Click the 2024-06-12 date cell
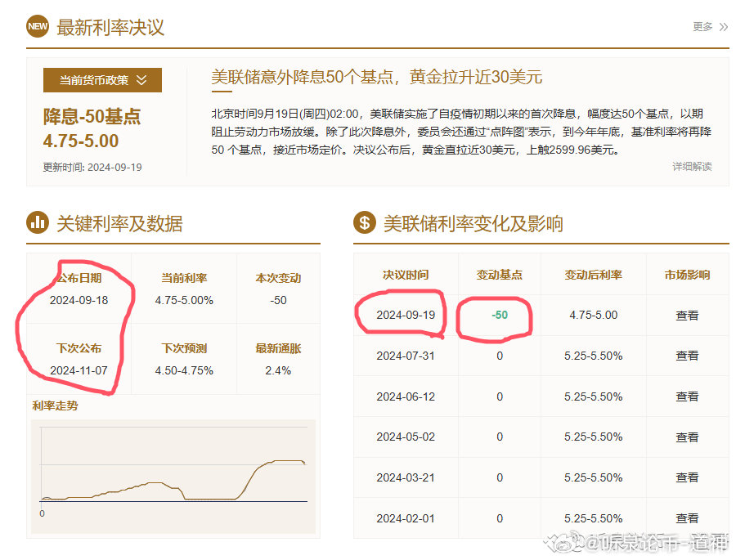Image resolution: width=736 pixels, height=560 pixels. point(406,396)
